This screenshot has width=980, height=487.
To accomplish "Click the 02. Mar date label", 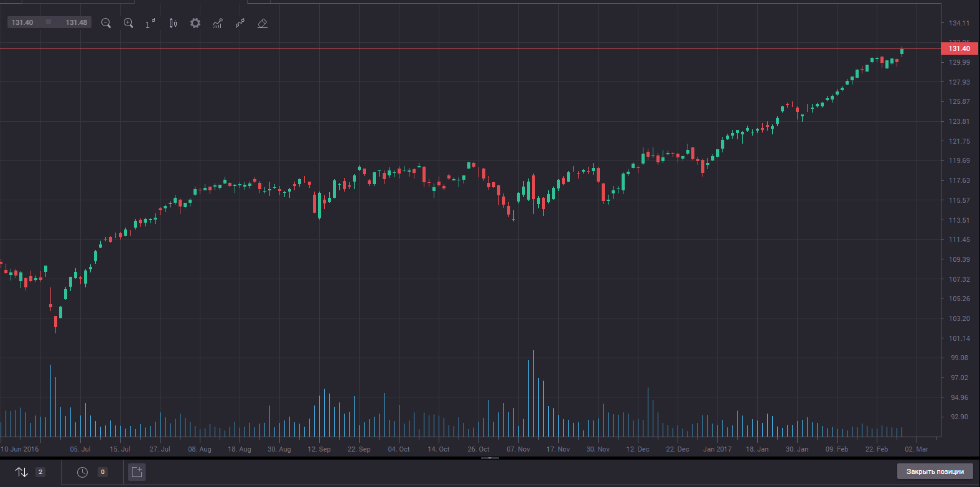I will (917, 449).
